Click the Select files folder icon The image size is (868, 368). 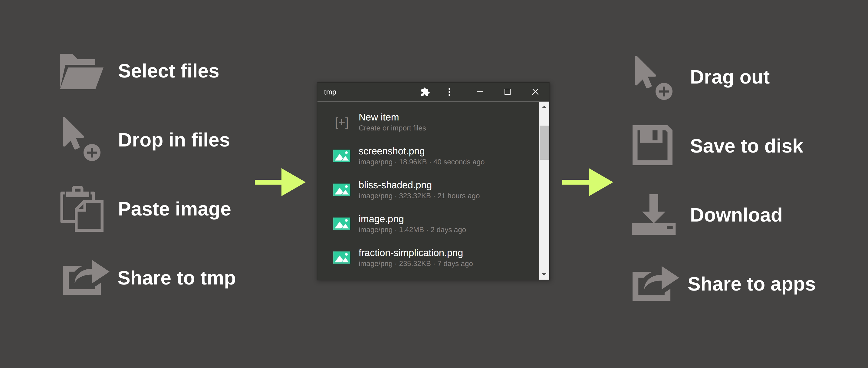[81, 72]
